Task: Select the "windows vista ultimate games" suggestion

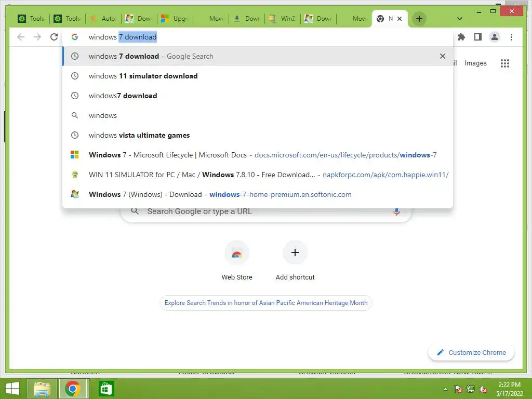Action: click(258, 135)
